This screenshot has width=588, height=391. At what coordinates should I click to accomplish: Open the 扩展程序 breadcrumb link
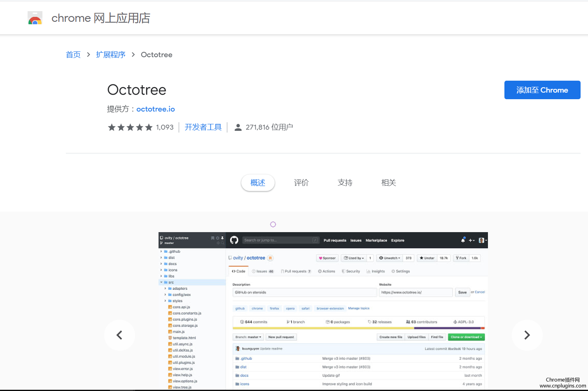pyautogui.click(x=111, y=55)
